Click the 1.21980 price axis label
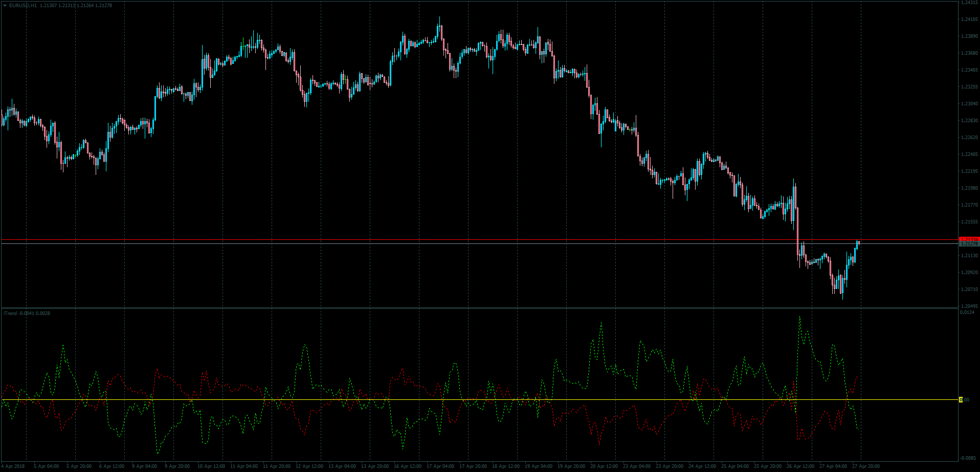The width and height of the screenshot is (980, 472). pos(969,188)
